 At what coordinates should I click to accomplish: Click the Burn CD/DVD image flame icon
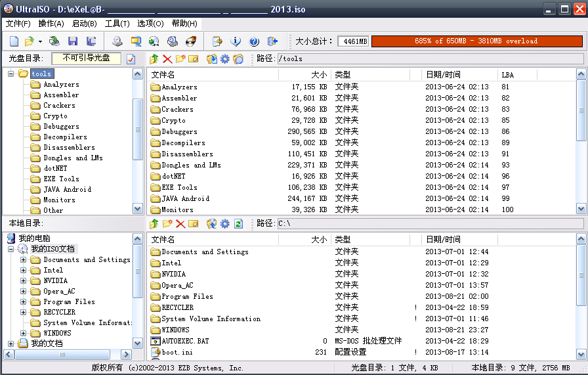click(x=191, y=41)
